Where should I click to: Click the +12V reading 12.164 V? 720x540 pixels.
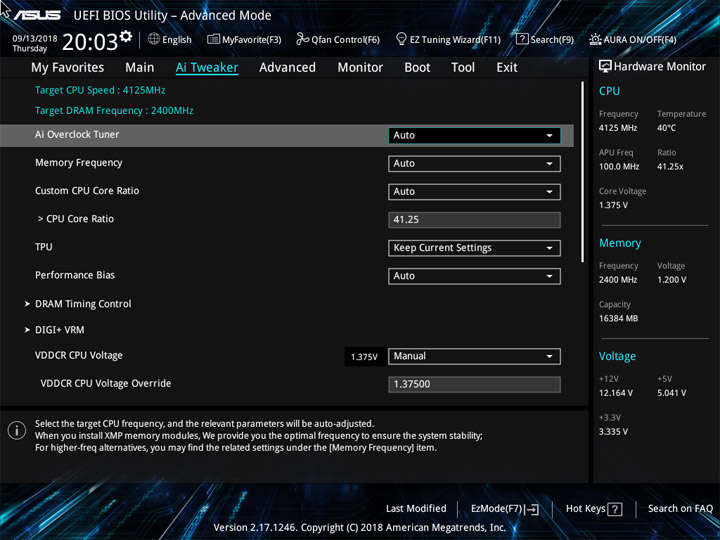click(616, 393)
